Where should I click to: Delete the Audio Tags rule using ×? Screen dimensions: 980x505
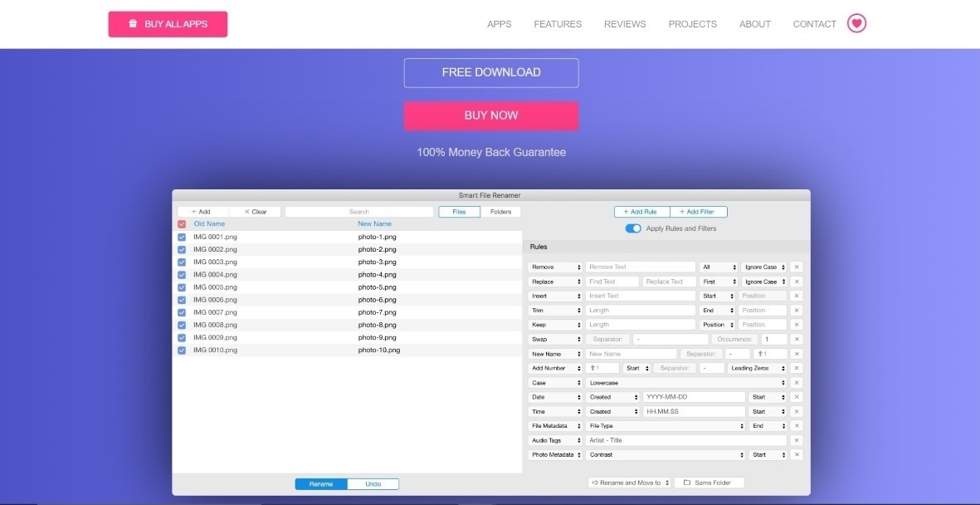tap(796, 439)
